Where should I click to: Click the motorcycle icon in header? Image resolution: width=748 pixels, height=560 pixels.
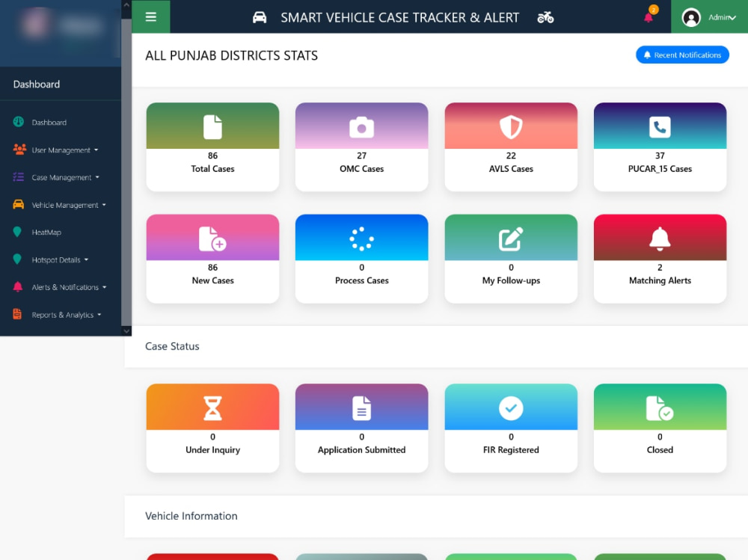point(545,18)
